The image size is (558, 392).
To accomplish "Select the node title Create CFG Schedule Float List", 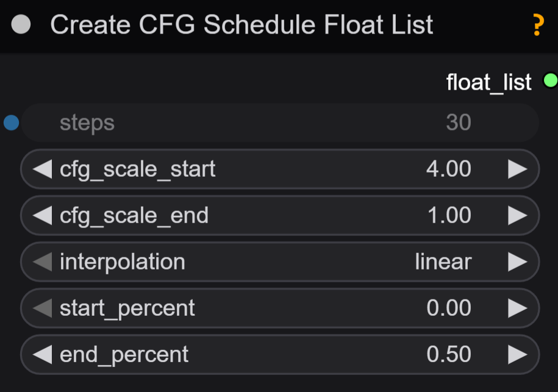I will pos(241,24).
